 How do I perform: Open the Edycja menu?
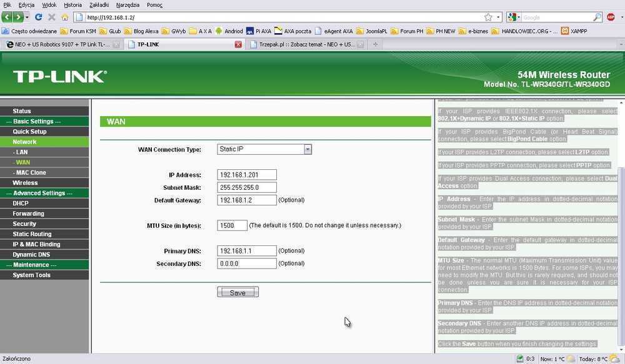(x=26, y=5)
